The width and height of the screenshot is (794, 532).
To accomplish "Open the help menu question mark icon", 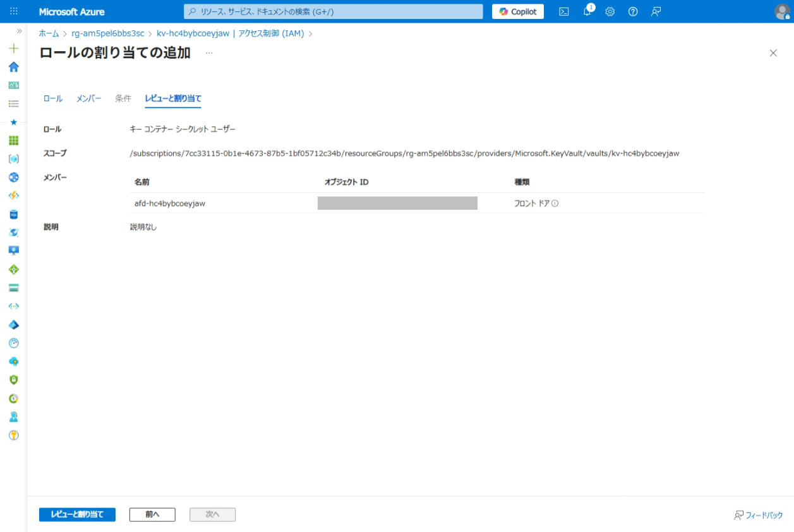I will pos(632,11).
